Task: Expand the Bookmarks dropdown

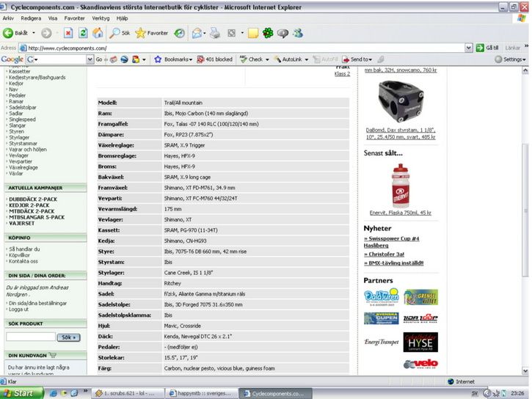Action: pyautogui.click(x=191, y=59)
